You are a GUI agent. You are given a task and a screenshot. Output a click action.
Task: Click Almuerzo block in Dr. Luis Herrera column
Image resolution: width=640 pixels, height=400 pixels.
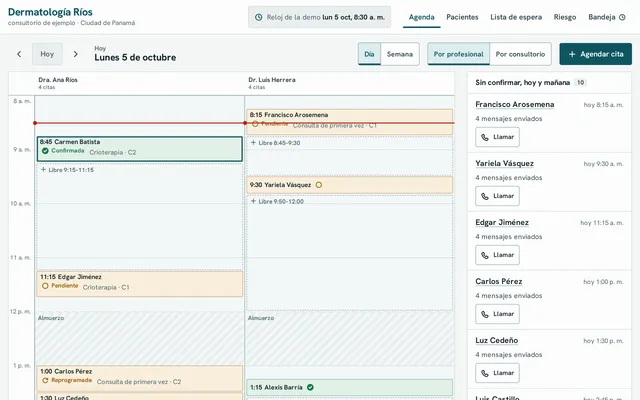click(350, 339)
